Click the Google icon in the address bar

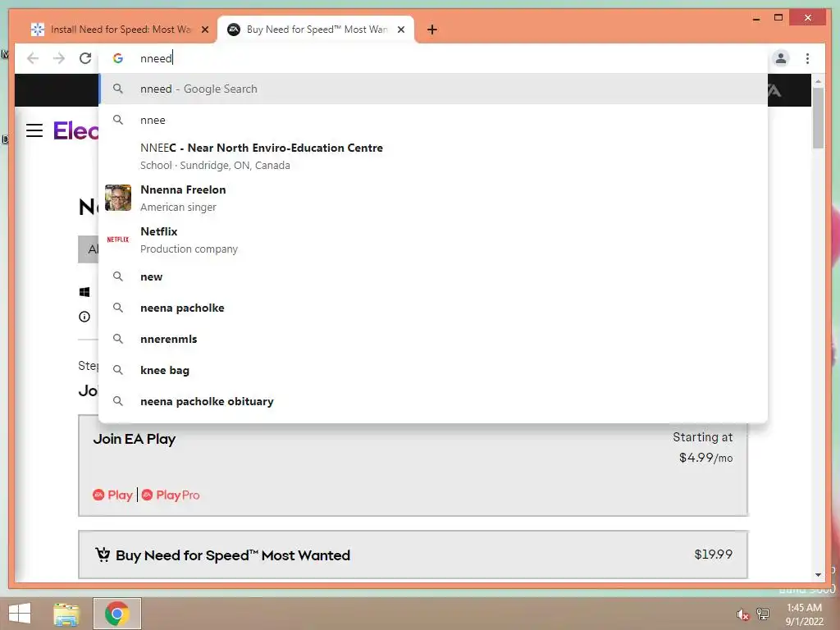[118, 58]
